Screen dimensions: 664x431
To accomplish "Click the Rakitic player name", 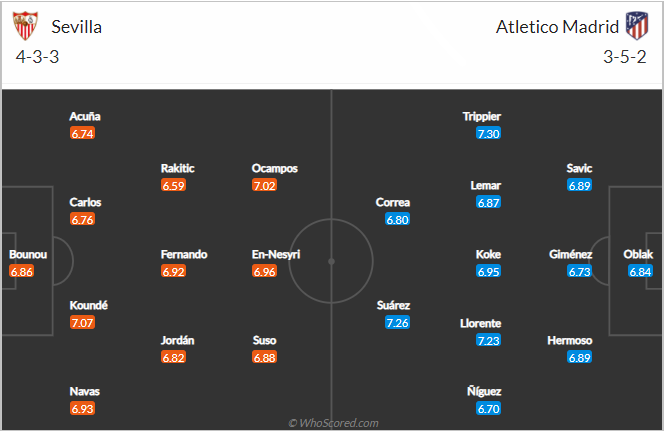I will 177,168.
